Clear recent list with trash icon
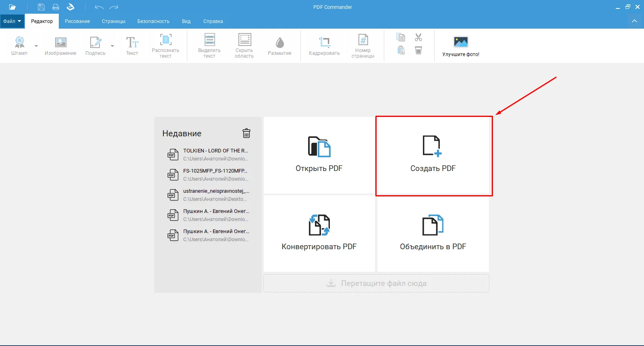Image resolution: width=644 pixels, height=346 pixels. [x=246, y=133]
